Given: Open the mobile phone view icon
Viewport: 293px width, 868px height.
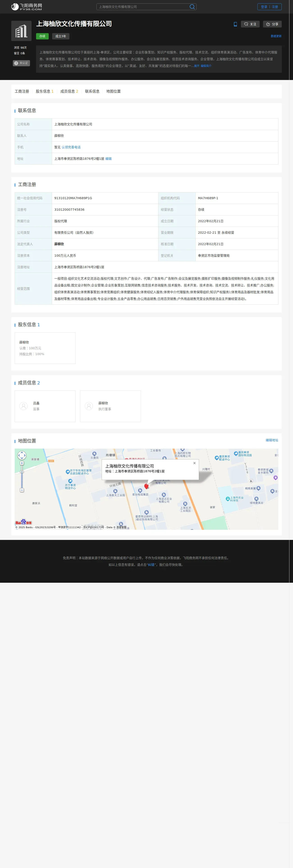Looking at the screenshot, I should point(235,24).
